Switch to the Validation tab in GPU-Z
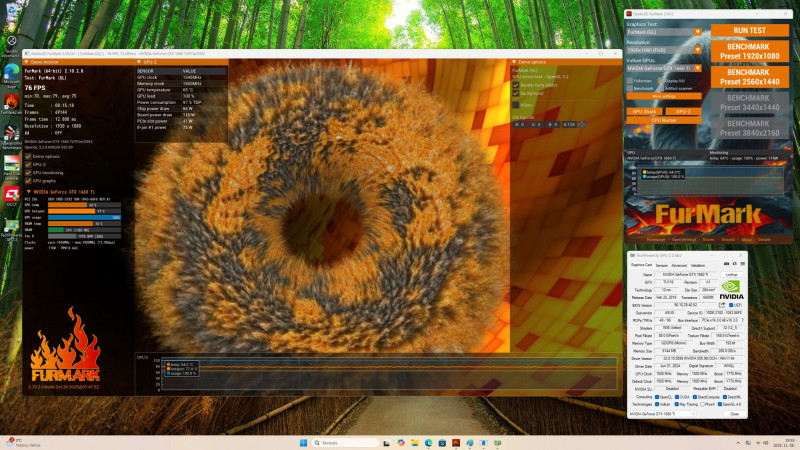Image resolution: width=800 pixels, height=450 pixels. (697, 265)
